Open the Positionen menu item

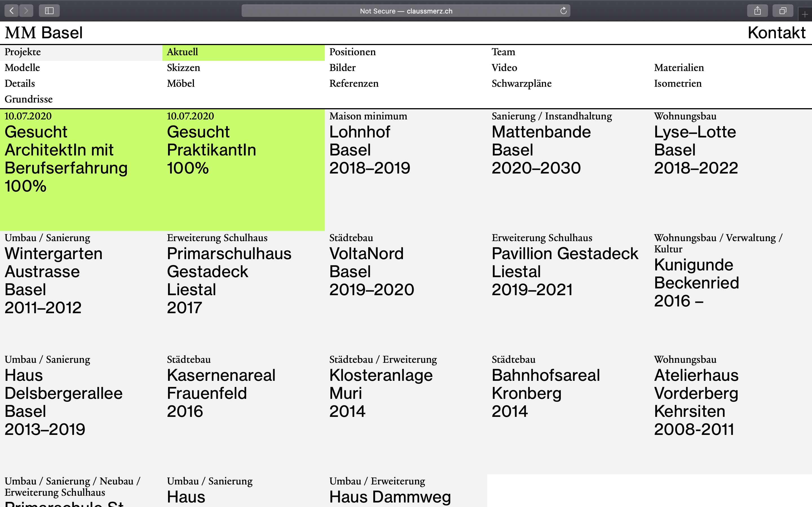click(x=352, y=52)
